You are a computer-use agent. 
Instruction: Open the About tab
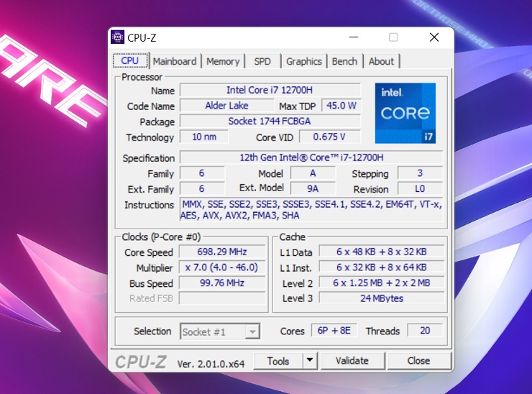pos(381,61)
